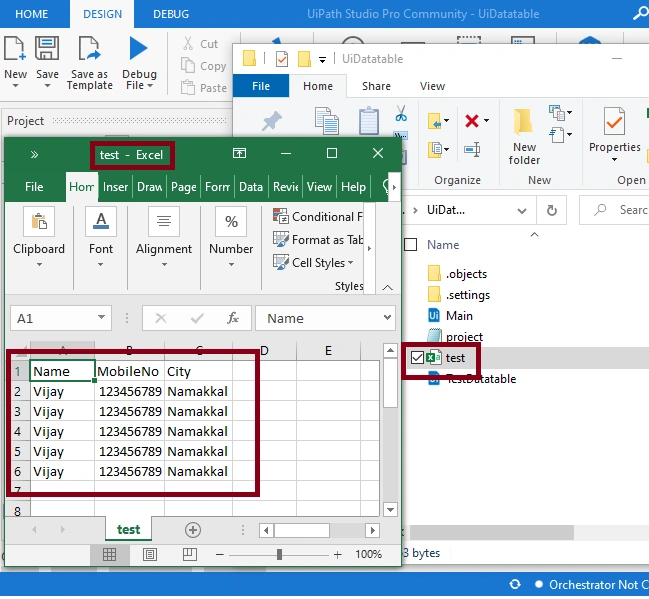Select the Main file in Explorer
Image resolution: width=649 pixels, height=599 pixels.
(450, 316)
